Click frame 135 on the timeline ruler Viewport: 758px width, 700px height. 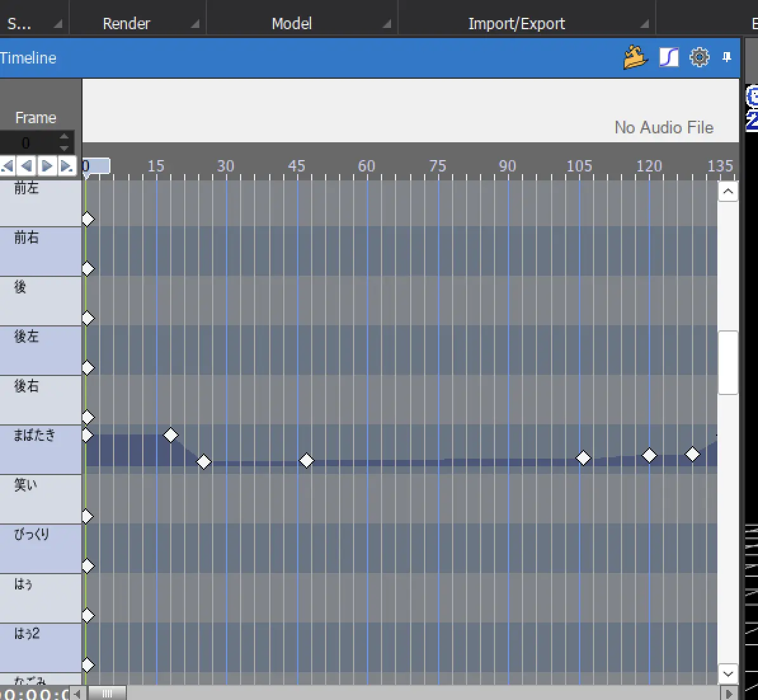(721, 166)
